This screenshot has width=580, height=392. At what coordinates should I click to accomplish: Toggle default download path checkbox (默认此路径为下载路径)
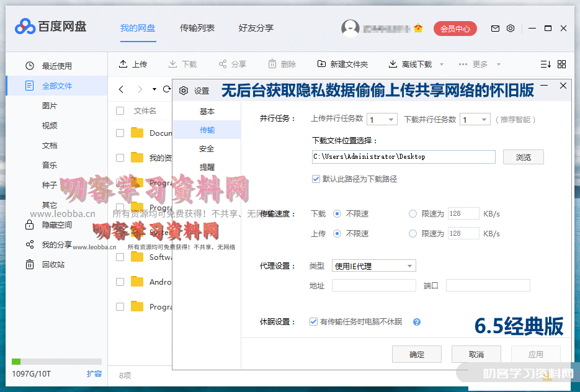[316, 179]
